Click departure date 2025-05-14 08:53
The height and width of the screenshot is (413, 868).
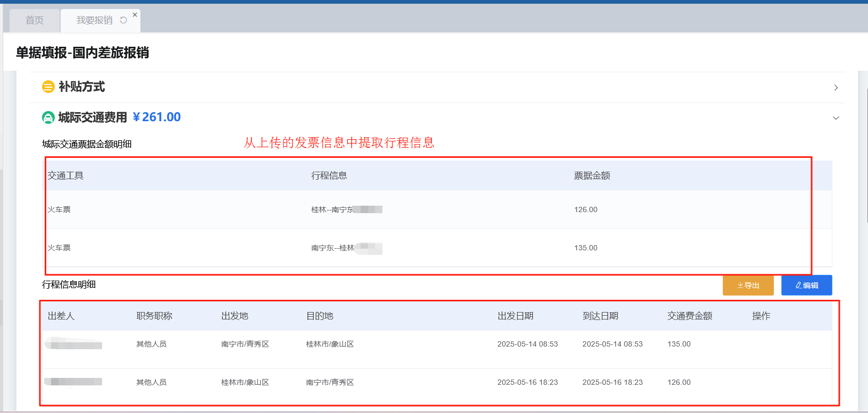pyautogui.click(x=528, y=344)
